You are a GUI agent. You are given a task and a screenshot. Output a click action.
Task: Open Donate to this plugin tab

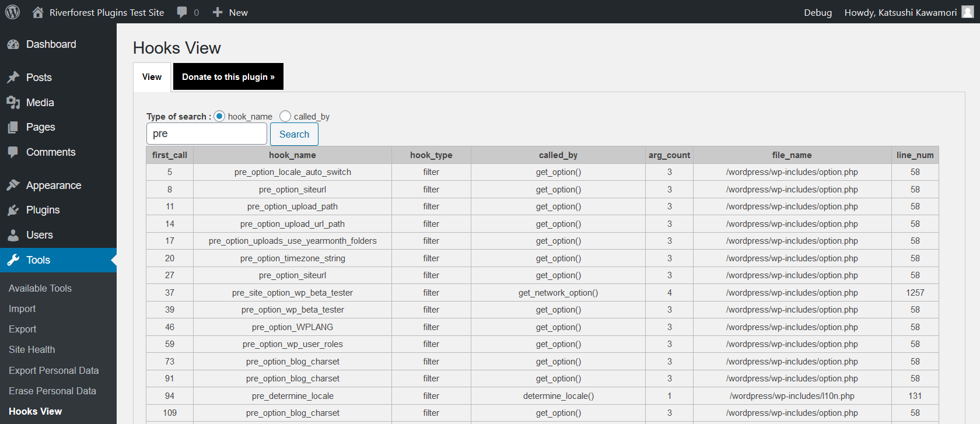pyautogui.click(x=228, y=77)
